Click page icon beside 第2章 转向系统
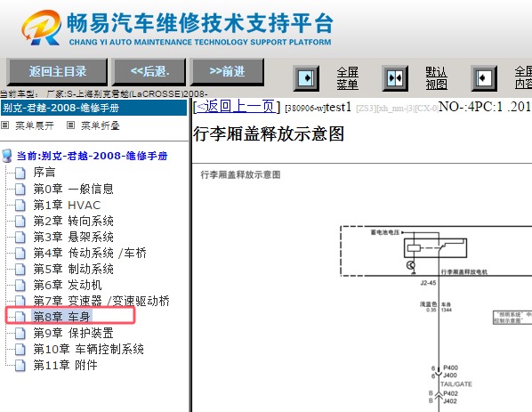532x412 pixels. 20,222
